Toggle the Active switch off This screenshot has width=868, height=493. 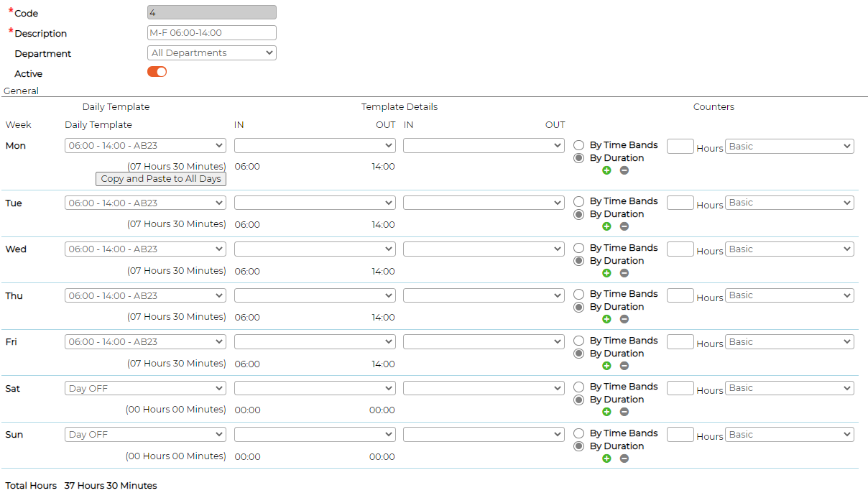(157, 72)
